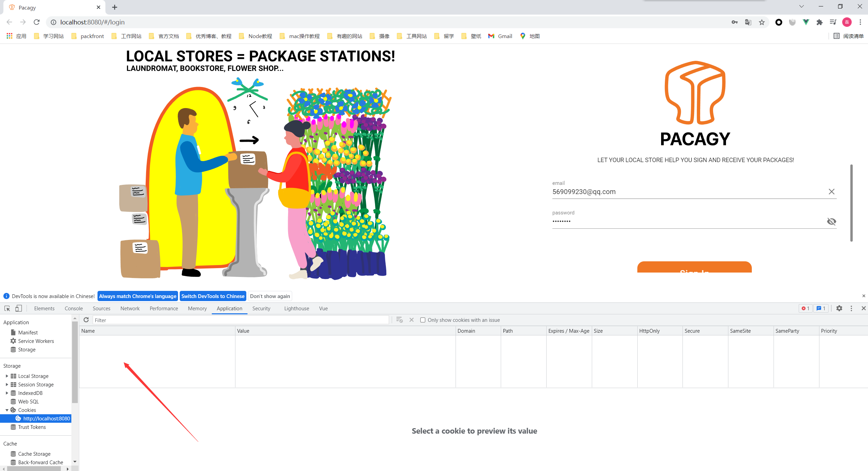Refresh the cookies table
Image resolution: width=868 pixels, height=471 pixels.
click(x=86, y=320)
